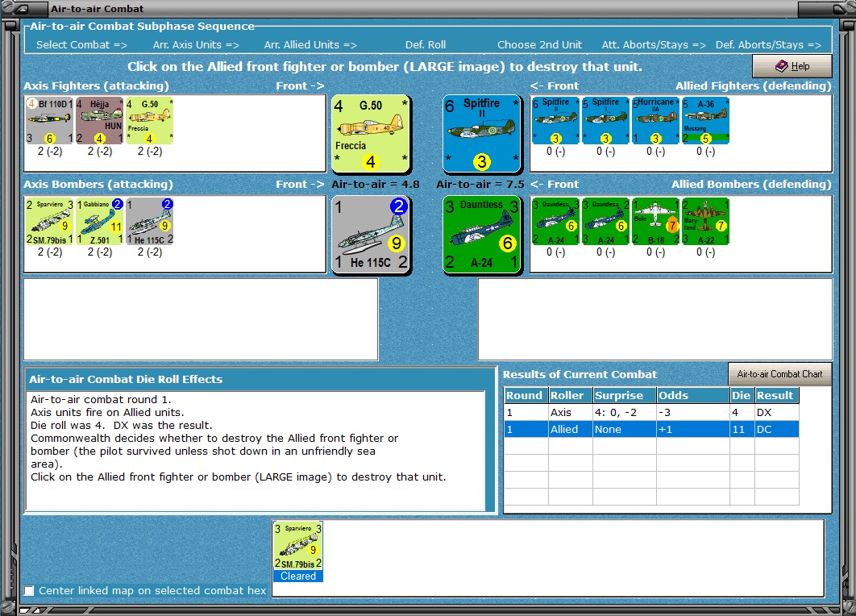Click the Select Combat subphase step

[x=81, y=45]
